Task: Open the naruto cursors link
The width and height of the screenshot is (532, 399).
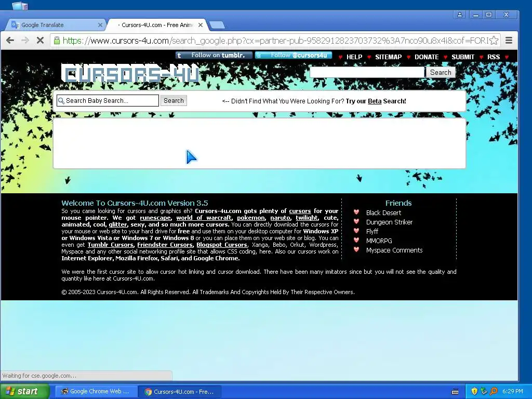Action: pos(280,218)
